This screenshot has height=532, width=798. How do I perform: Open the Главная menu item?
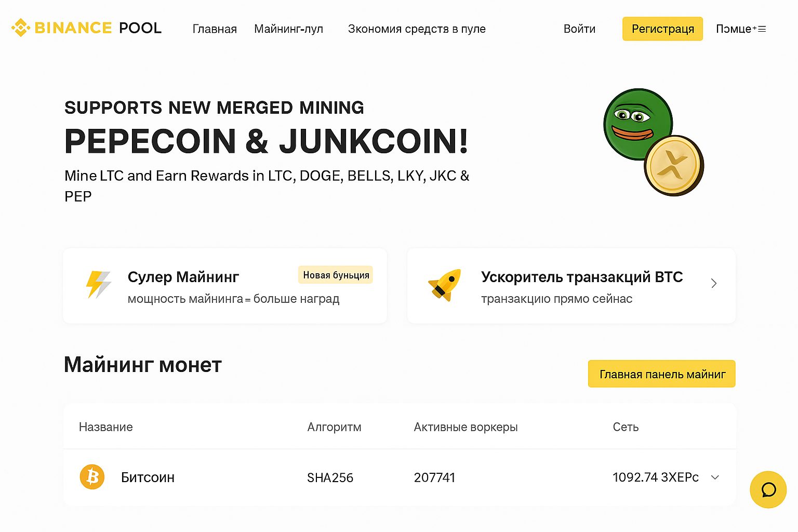tap(215, 29)
